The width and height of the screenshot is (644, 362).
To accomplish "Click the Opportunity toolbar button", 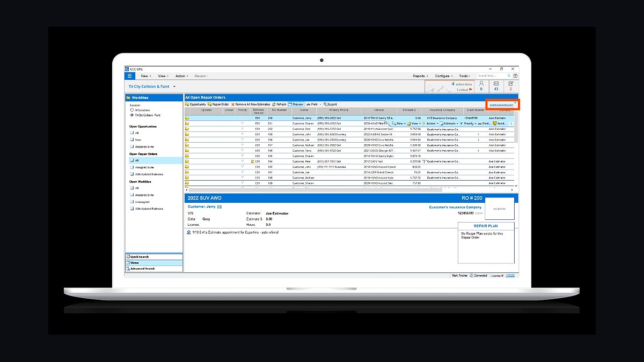I will tap(195, 104).
